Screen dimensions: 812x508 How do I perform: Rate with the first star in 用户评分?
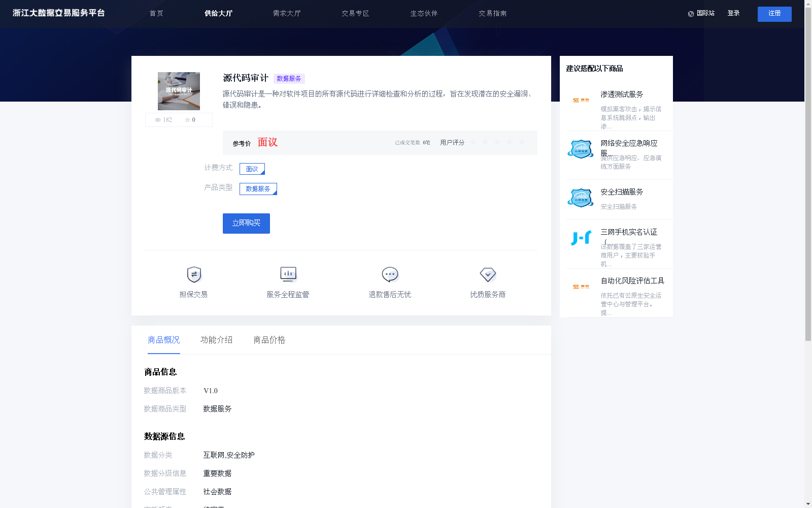tap(473, 142)
